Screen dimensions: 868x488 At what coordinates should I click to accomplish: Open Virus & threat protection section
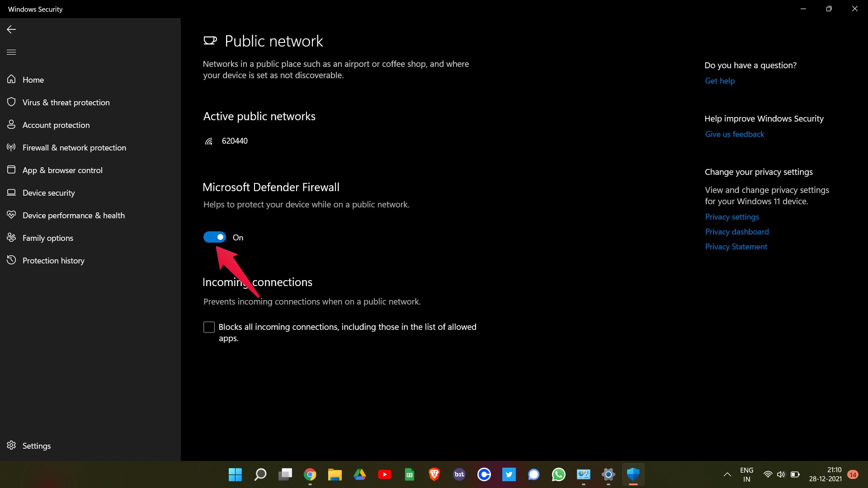point(66,103)
